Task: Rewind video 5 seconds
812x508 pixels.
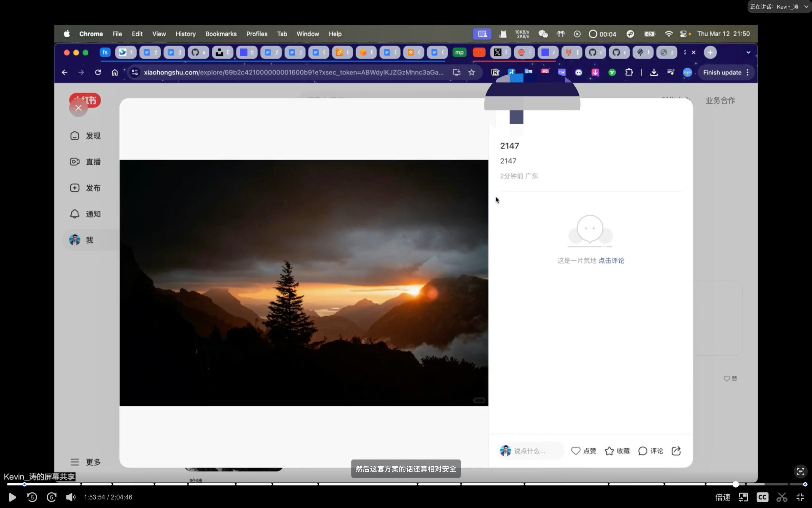Action: click(x=32, y=497)
